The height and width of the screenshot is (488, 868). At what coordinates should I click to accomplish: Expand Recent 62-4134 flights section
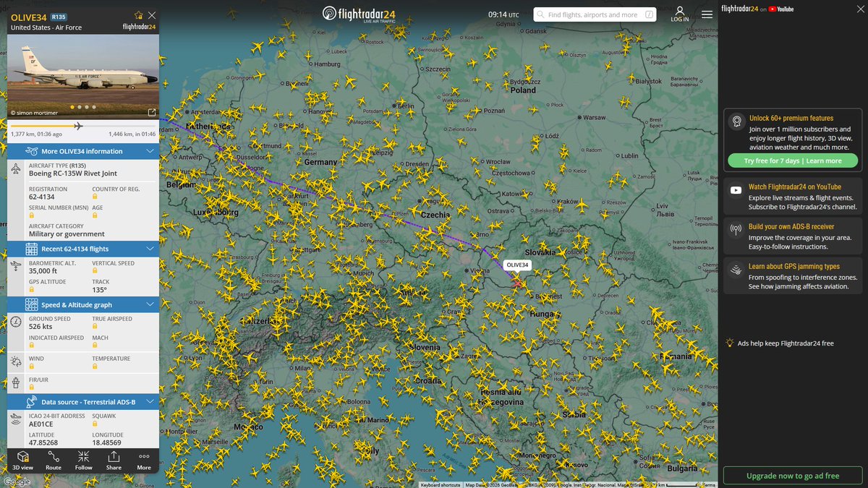tap(83, 249)
